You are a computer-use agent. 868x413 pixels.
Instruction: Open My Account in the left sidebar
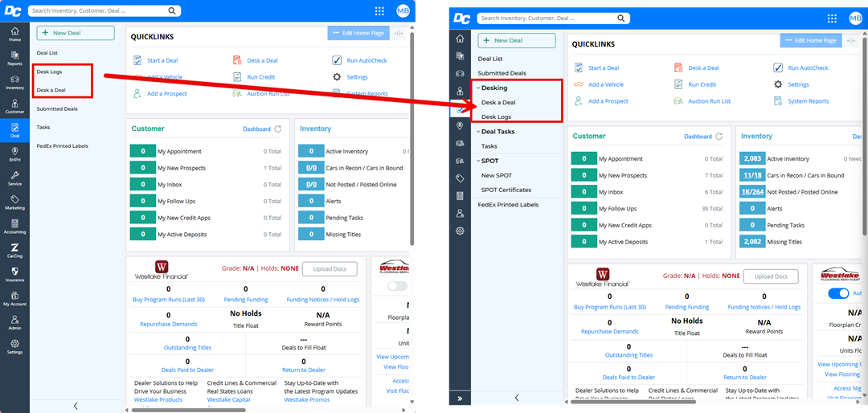pos(15,298)
